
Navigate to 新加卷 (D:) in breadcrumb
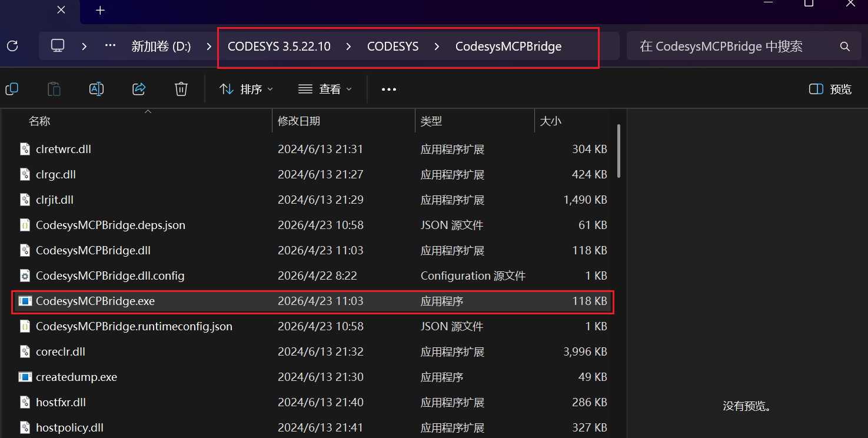[161, 46]
